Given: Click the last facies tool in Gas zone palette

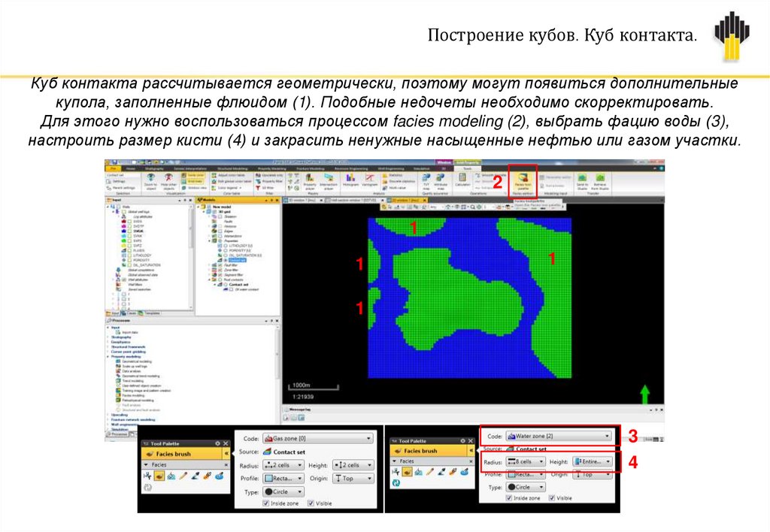Looking at the screenshot, I should coord(220,476).
